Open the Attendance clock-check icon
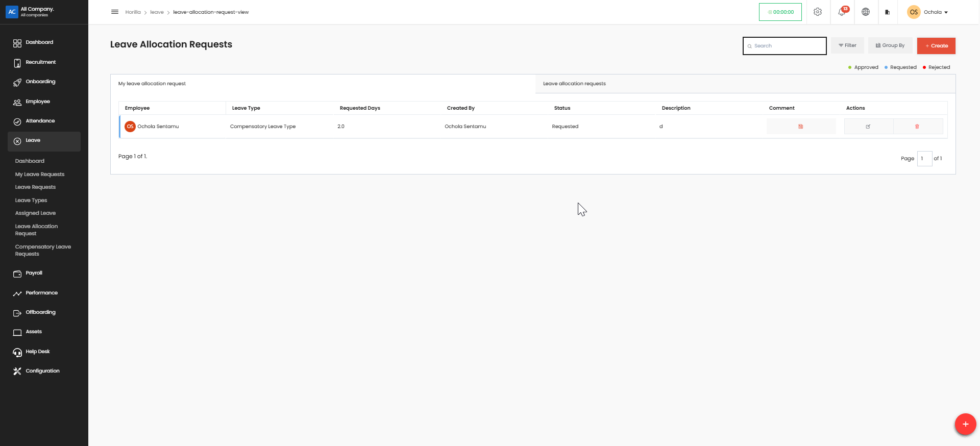Screen dimensions: 980x446 [x=17, y=121]
